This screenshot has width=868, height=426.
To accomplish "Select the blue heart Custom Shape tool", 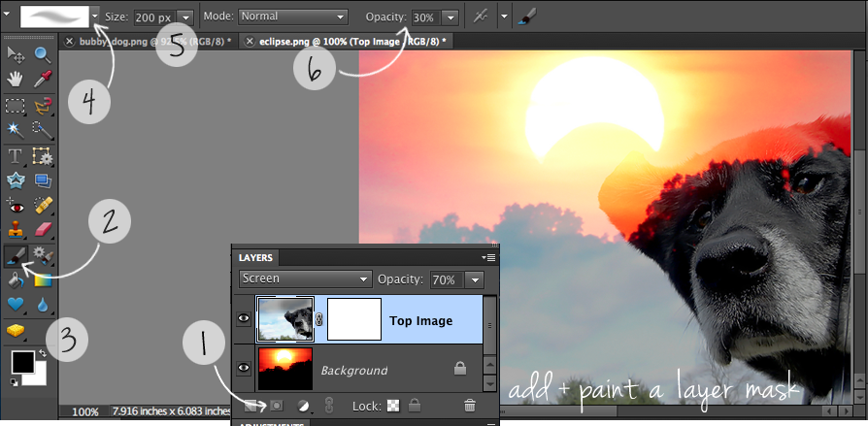I will tap(15, 305).
